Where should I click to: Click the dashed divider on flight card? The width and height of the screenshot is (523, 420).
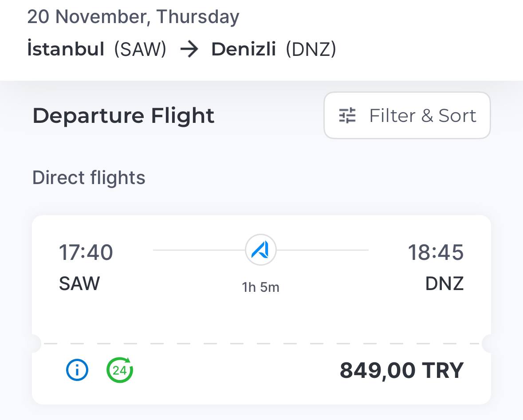coord(261,344)
